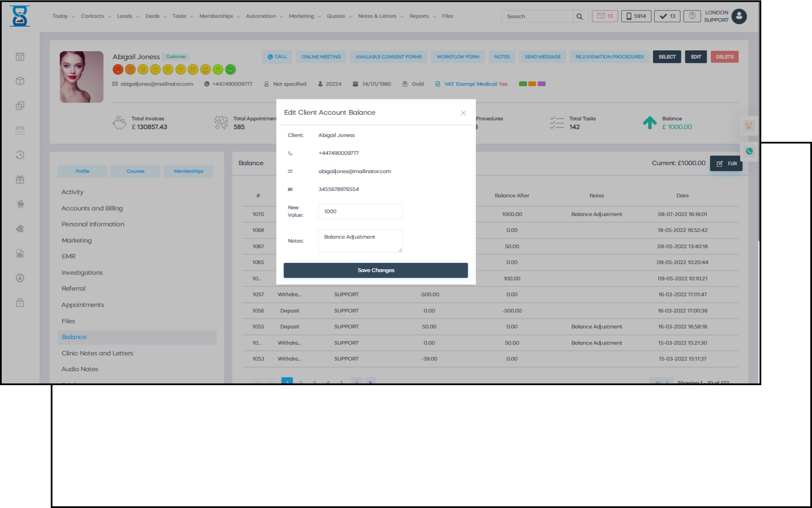812x508 pixels.
Task: Click the shopping cart icon in left sidebar
Action: 20,204
